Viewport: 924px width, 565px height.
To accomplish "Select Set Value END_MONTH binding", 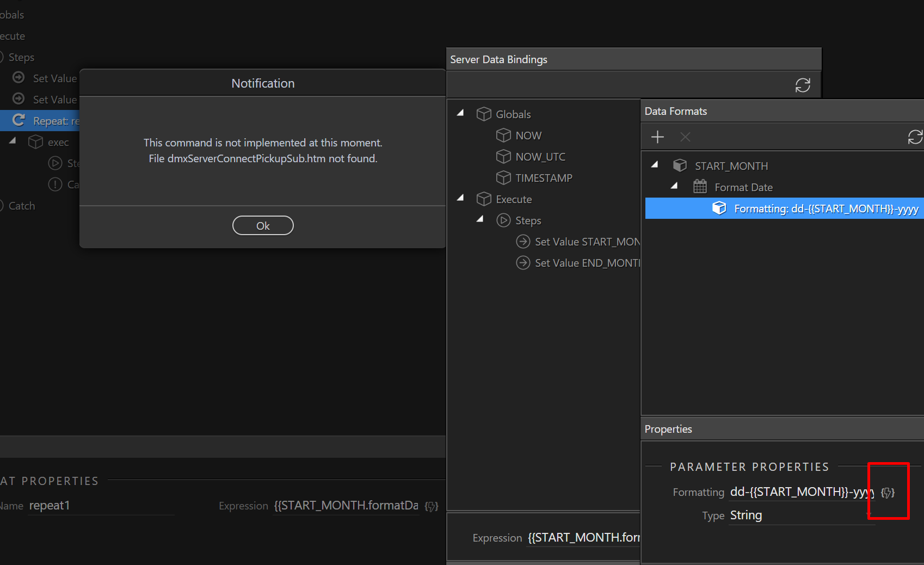I will click(x=587, y=263).
